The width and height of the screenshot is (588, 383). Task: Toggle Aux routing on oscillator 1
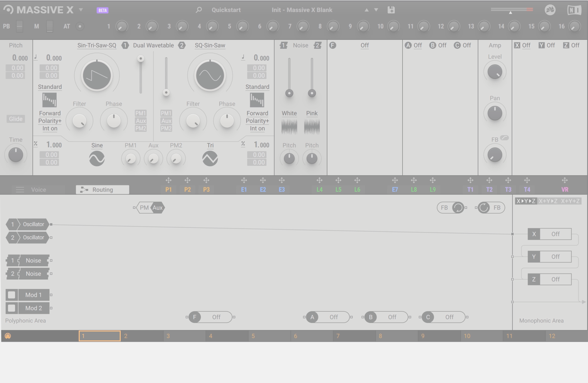141,121
